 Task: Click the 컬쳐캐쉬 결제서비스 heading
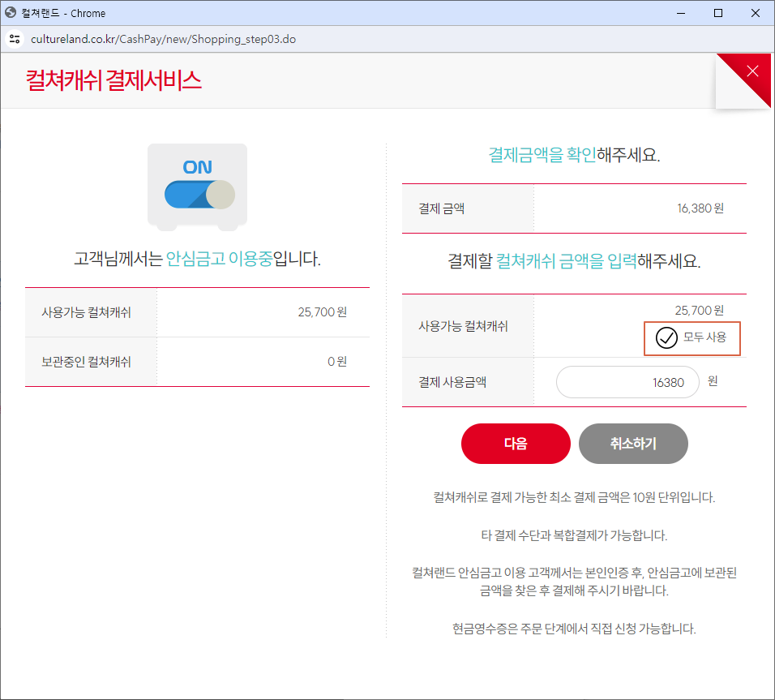[113, 80]
